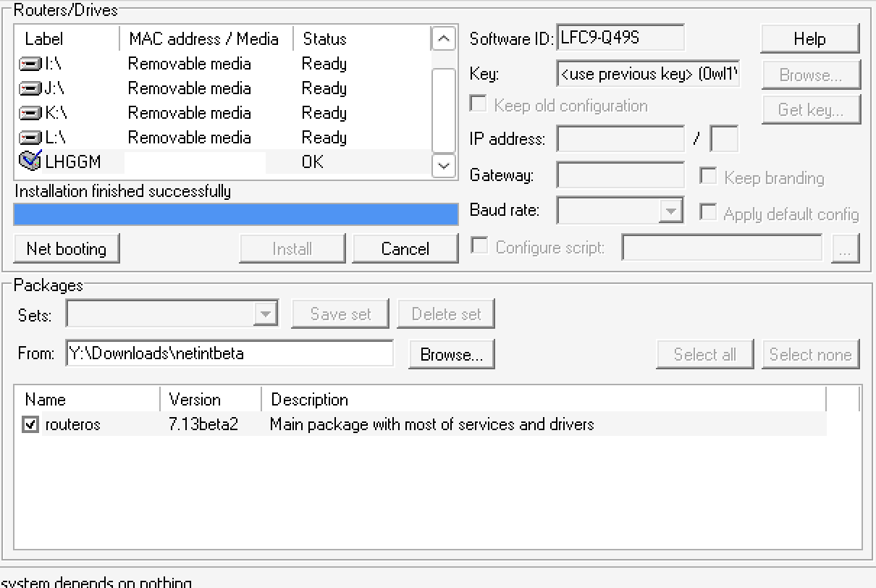Viewport: 876px width, 588px height.
Task: Click the From path input field
Action: click(228, 353)
